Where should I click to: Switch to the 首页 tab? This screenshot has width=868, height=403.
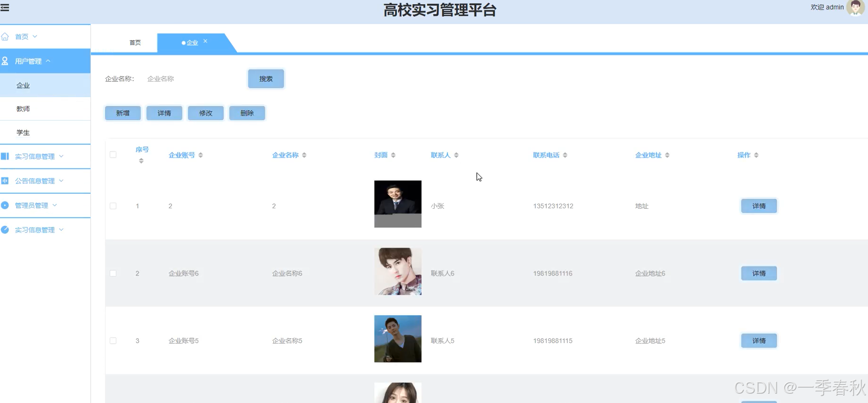(135, 43)
